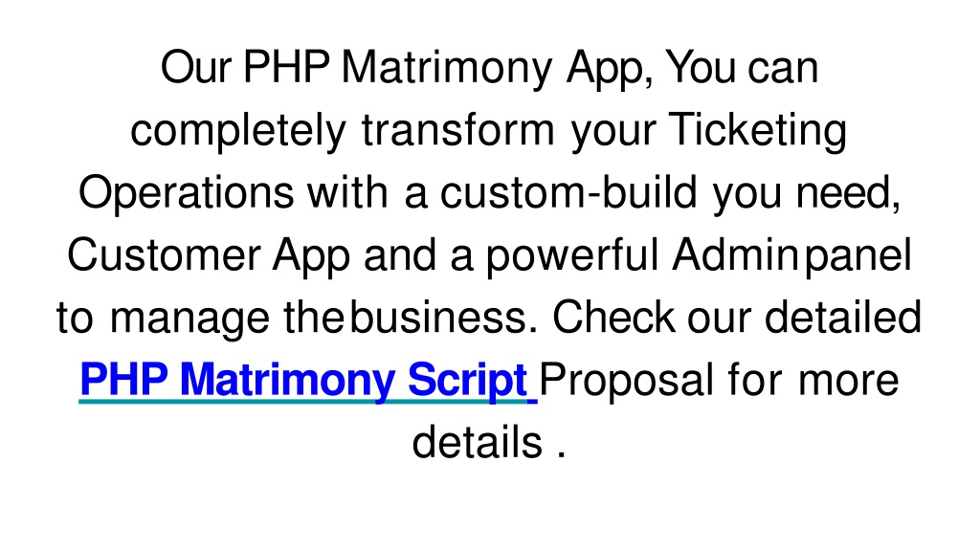Place cursor on the word "Customer"
The width and height of the screenshot is (980, 551).
164,254
